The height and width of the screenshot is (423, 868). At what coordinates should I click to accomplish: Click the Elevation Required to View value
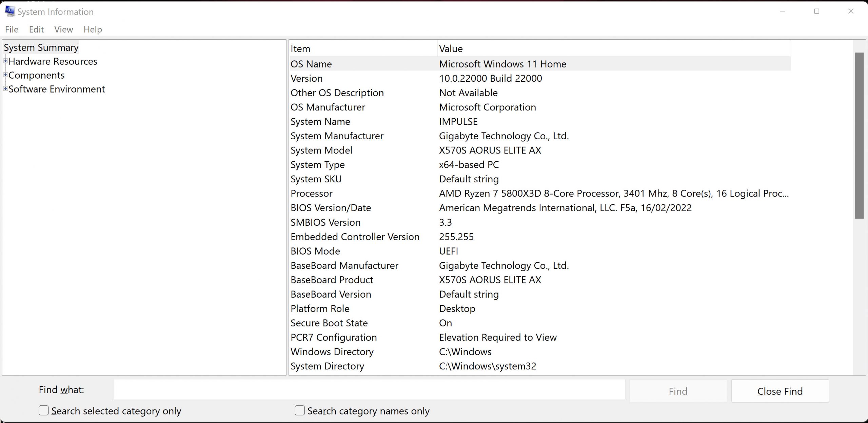tap(498, 338)
